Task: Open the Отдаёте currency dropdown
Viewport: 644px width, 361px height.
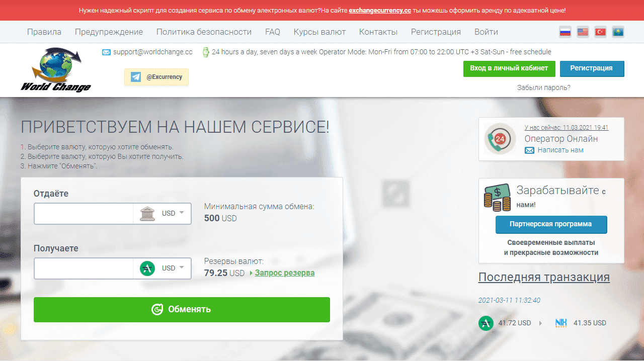Action: 162,214
